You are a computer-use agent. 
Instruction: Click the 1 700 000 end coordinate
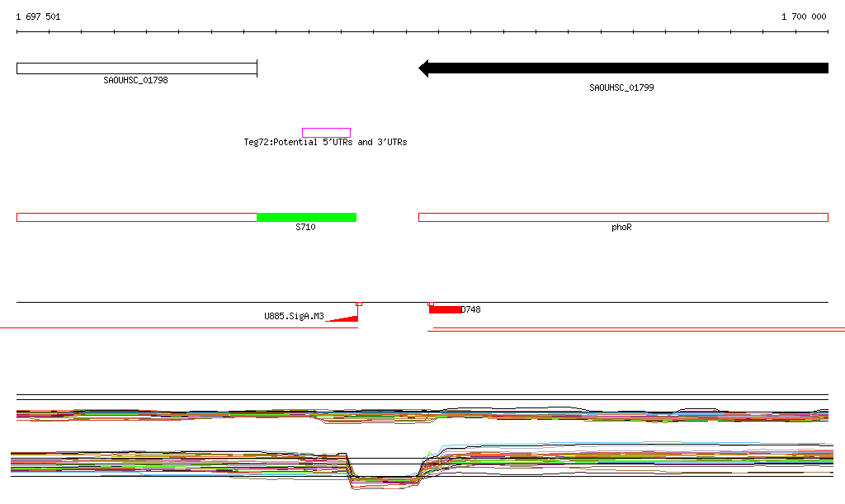804,16
